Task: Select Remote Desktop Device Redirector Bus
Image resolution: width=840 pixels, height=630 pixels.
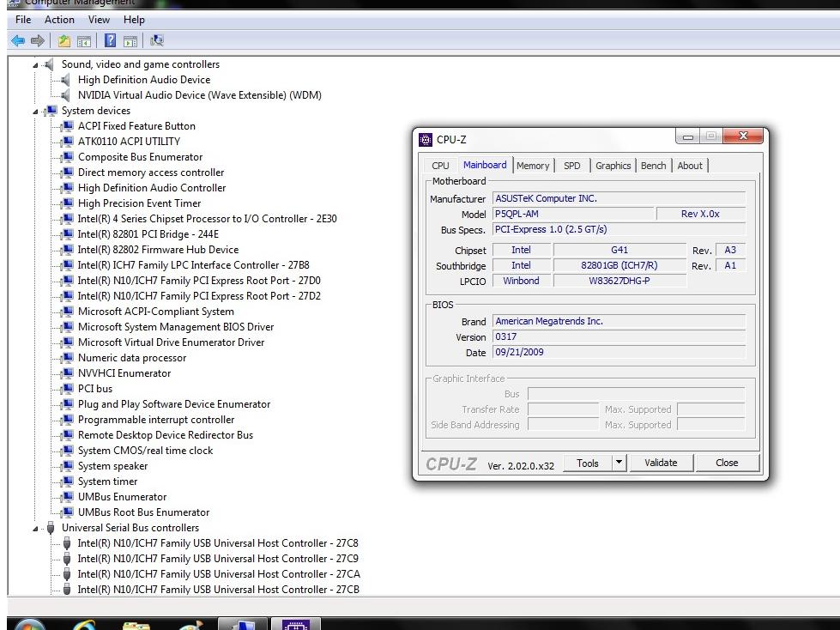Action: tap(165, 435)
